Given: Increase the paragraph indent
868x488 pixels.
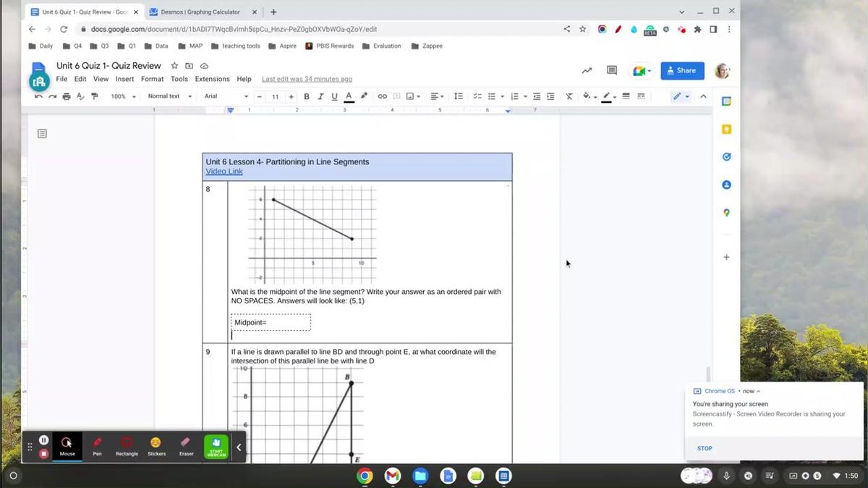Looking at the screenshot, I should coord(550,96).
